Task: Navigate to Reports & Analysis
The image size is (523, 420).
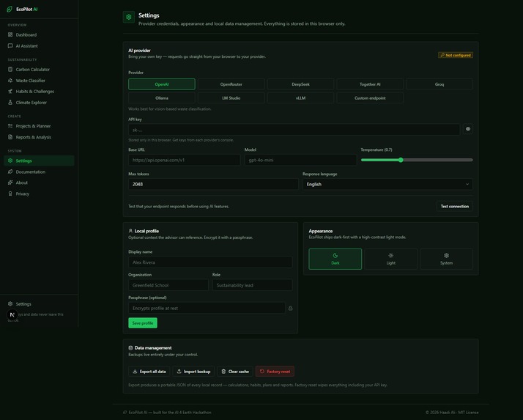Action: 39,137
